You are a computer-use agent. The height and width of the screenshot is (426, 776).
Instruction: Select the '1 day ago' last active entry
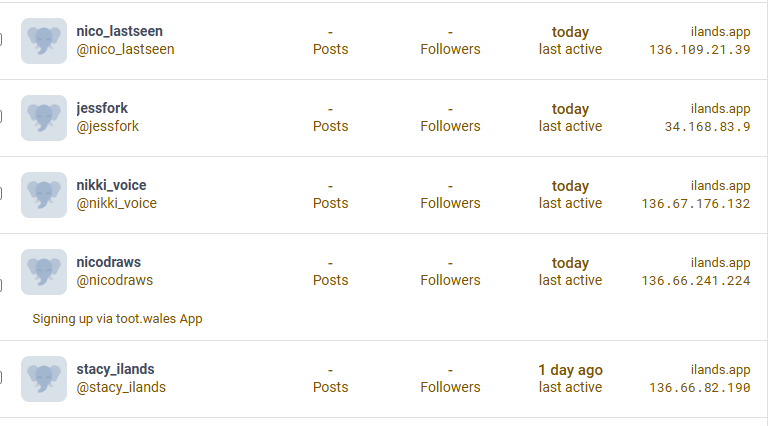click(570, 370)
